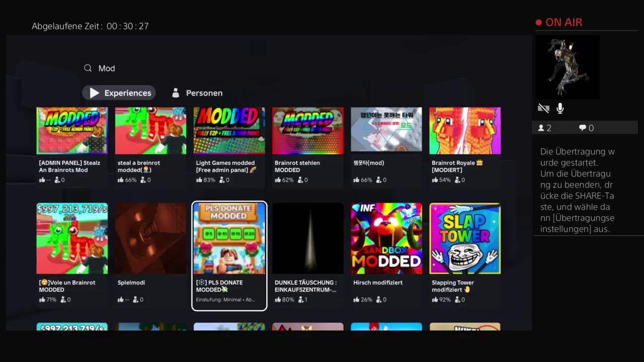Screen dimensions: 644x362
Task: Click the broadcast started message text
Action: tap(578, 190)
